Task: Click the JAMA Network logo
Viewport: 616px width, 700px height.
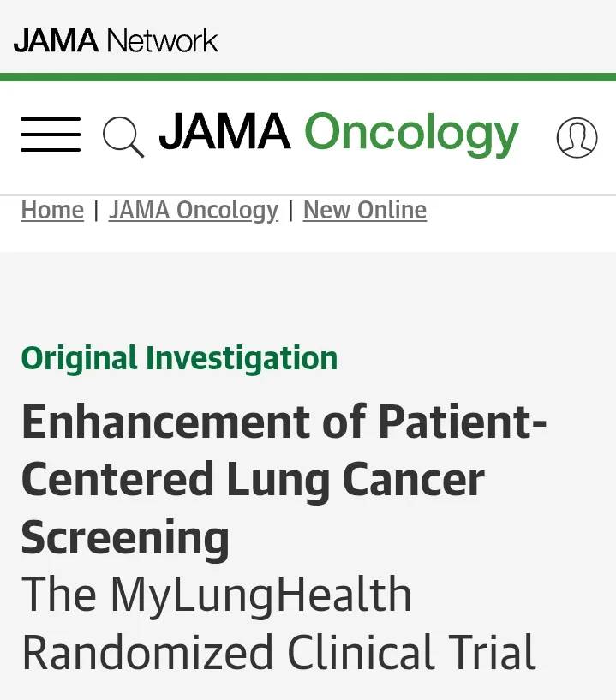Action: pyautogui.click(x=116, y=40)
